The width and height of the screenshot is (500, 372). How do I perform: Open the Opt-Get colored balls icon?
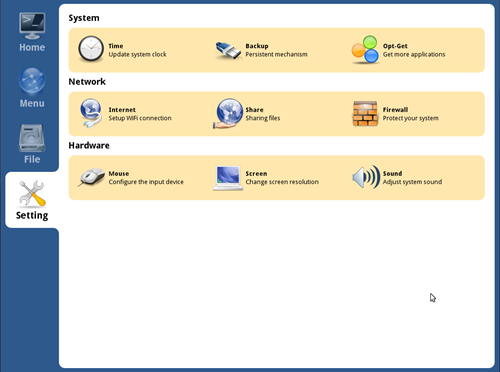(365, 50)
